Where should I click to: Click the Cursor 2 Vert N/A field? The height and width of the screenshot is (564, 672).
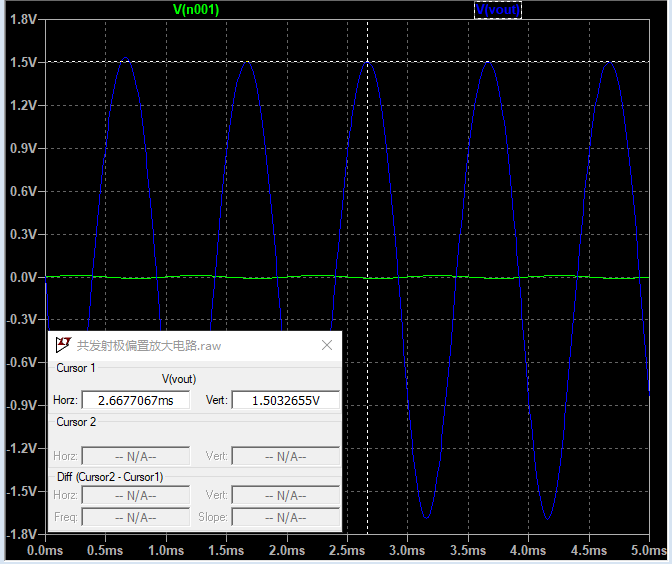pyautogui.click(x=285, y=456)
